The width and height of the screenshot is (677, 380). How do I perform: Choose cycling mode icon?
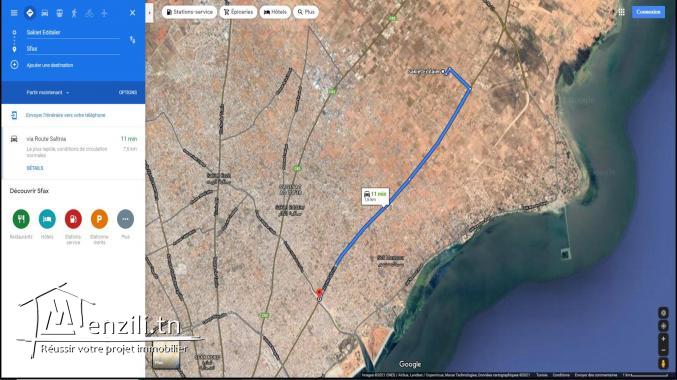click(x=89, y=13)
